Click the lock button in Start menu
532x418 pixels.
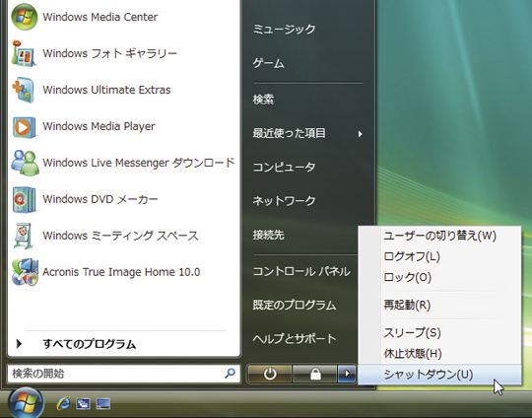click(x=315, y=375)
